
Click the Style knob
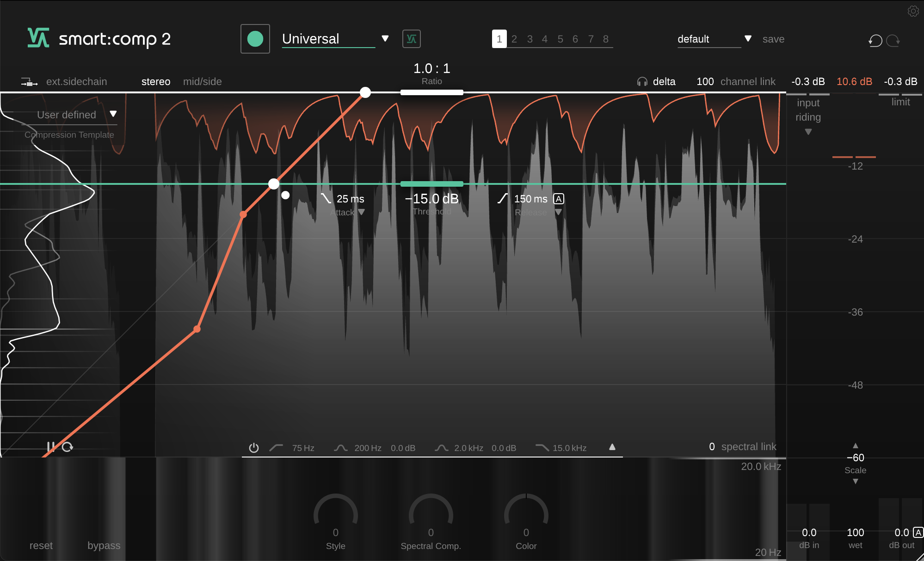[x=336, y=514]
